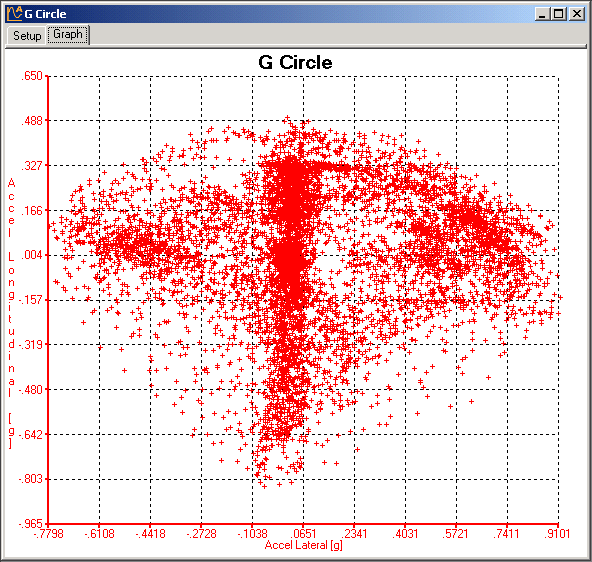Click the G Circle title bar text
The image size is (592, 562).
(x=45, y=14)
